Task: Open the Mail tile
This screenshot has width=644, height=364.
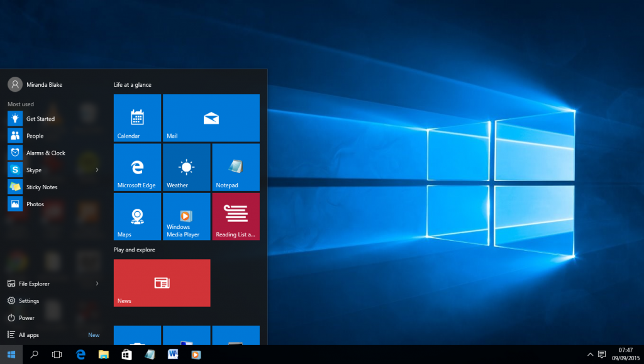Action: coord(211,118)
